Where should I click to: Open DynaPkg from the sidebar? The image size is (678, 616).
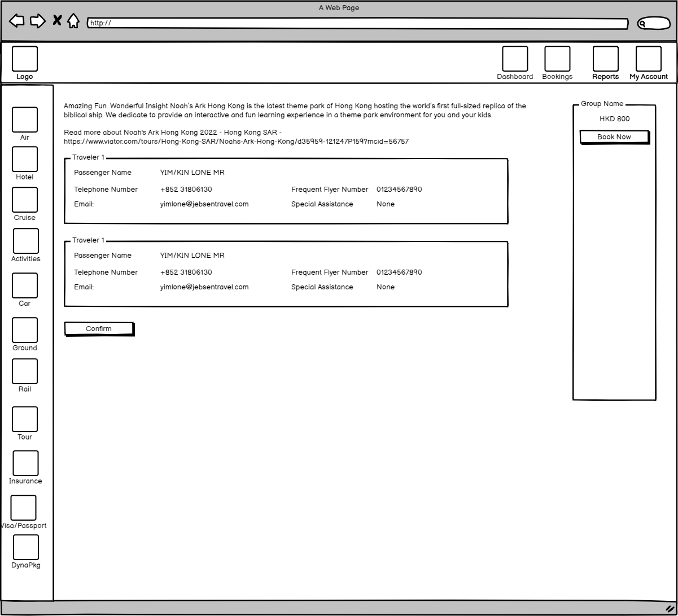click(x=26, y=547)
